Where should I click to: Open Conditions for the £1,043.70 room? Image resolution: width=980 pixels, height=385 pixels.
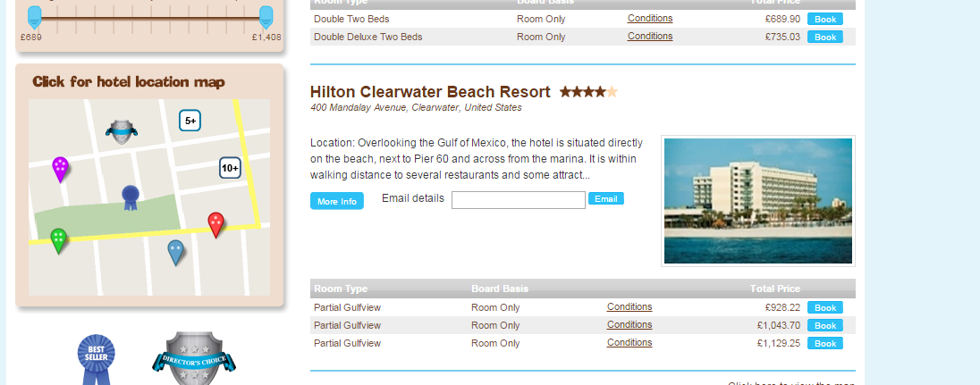(629, 325)
